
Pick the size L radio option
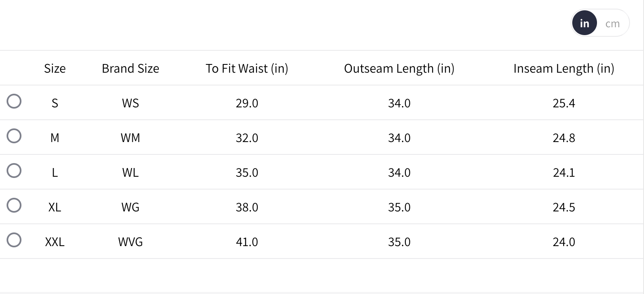[x=14, y=171]
